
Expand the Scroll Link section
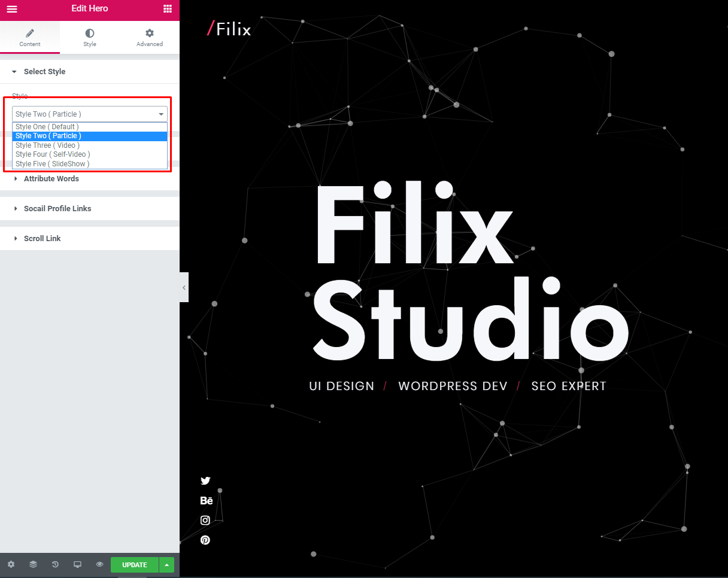tap(42, 238)
